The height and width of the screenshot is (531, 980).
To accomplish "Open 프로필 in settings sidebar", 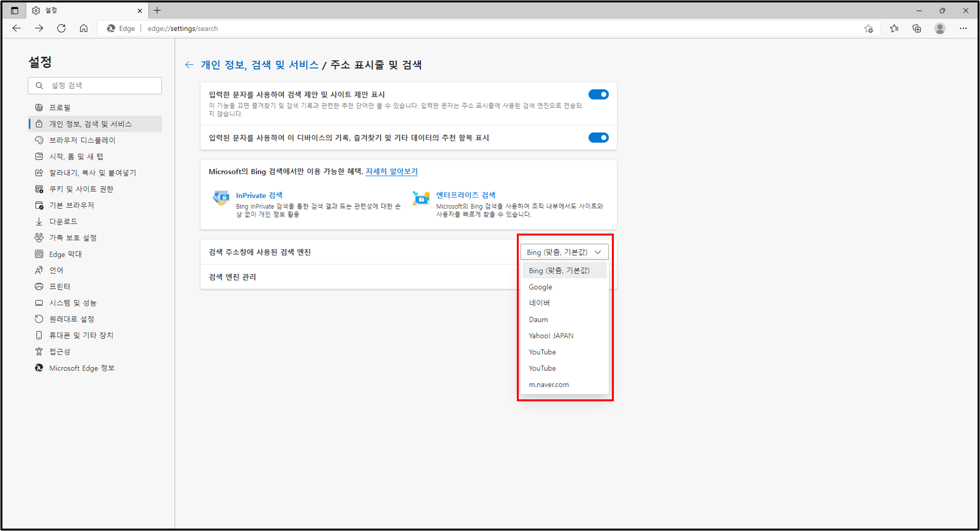I will click(95, 107).
